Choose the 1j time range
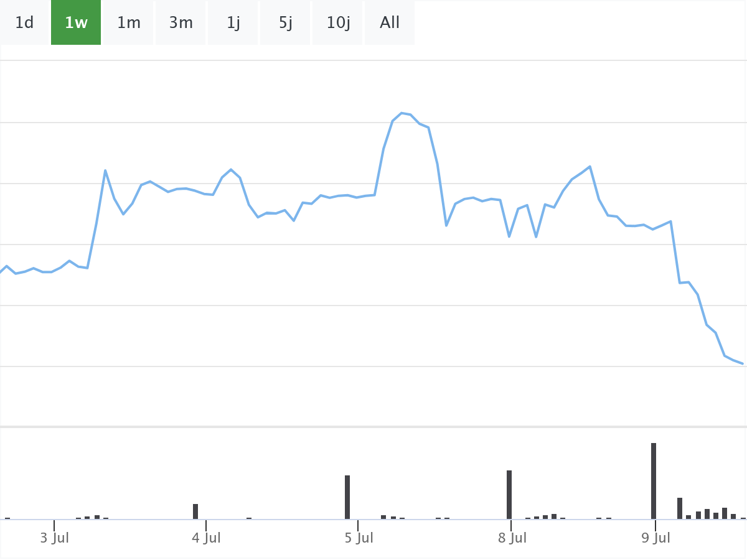 point(233,23)
